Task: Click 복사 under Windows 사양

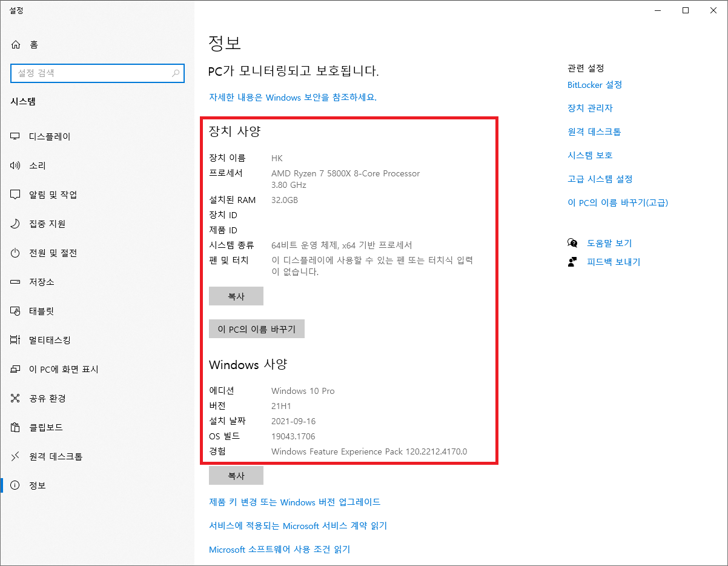Action: (x=236, y=476)
